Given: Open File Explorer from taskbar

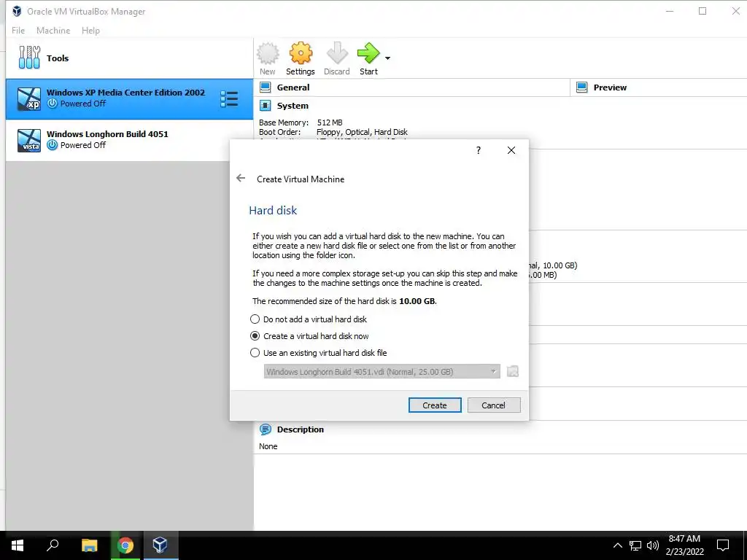Looking at the screenshot, I should (89, 545).
